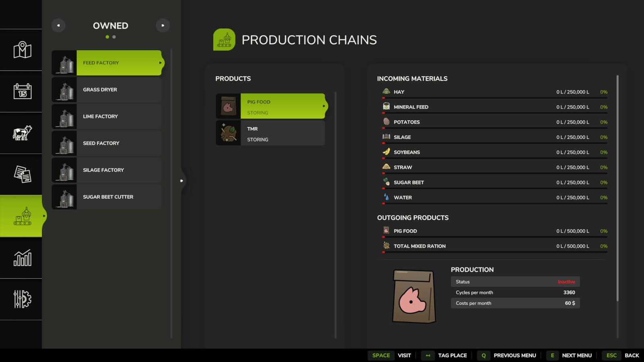Open the contracts documents icon

22,174
